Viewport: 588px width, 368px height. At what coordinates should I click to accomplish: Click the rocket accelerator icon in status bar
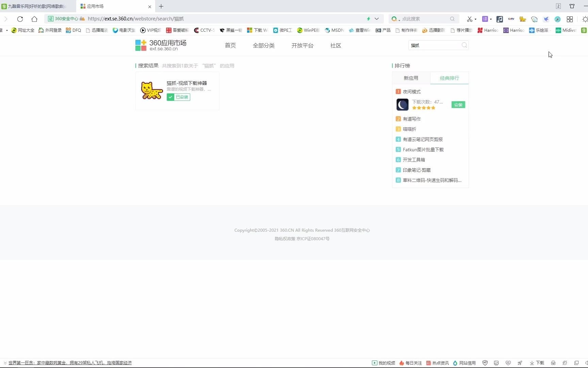(520, 363)
